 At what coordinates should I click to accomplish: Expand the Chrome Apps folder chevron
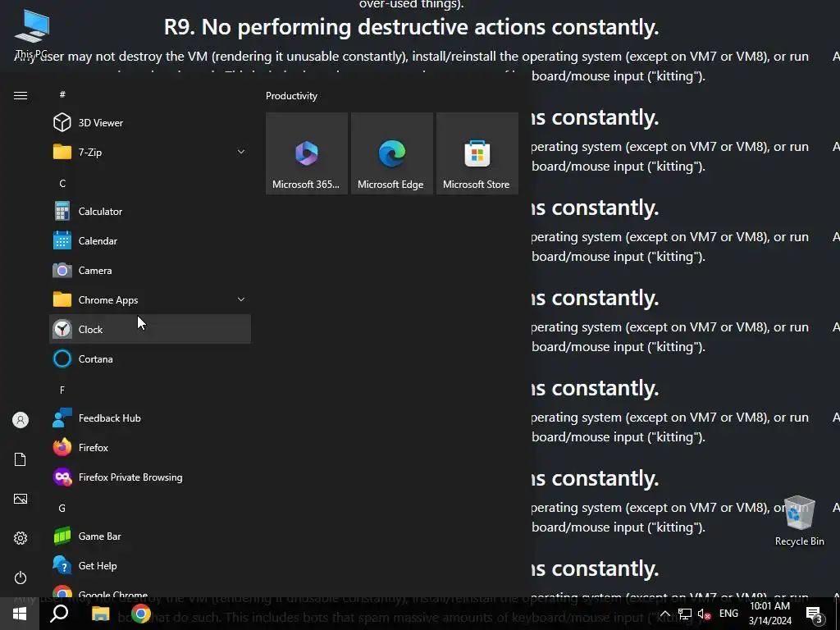(x=241, y=299)
